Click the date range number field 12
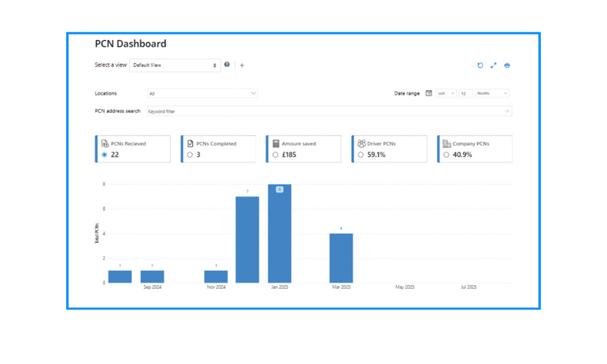 click(x=466, y=93)
